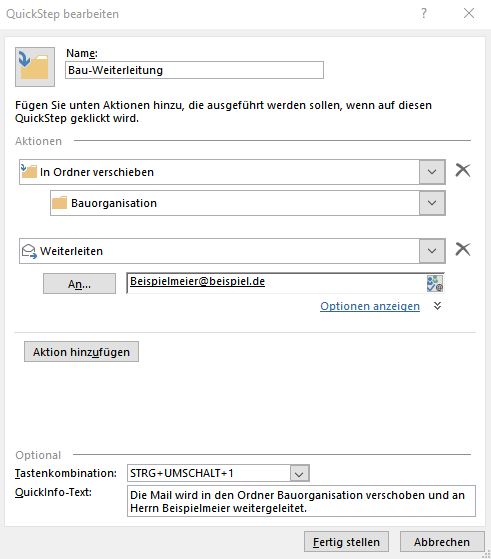491x559 pixels.
Task: Open the 'In Ordner verschieben' action dropdown
Action: 432,172
